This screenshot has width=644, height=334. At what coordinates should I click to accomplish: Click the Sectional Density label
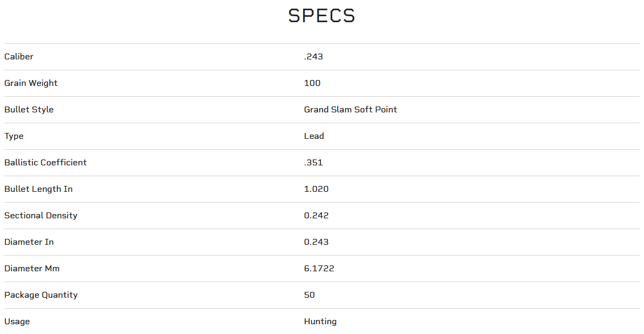point(41,216)
